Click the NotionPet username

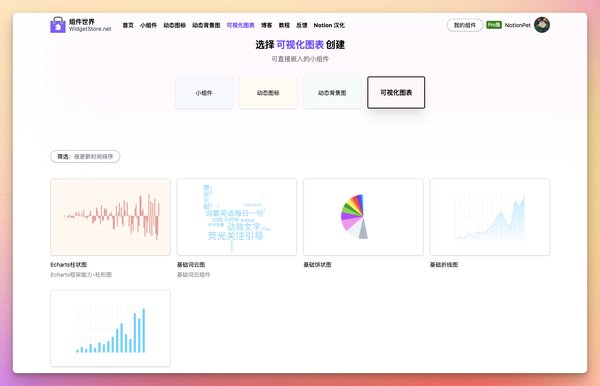point(517,25)
